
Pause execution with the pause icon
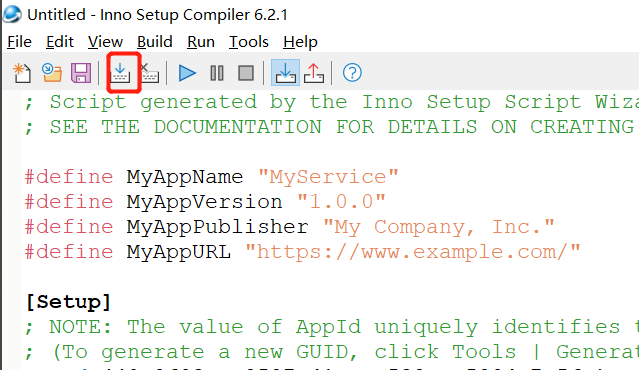pos(217,73)
